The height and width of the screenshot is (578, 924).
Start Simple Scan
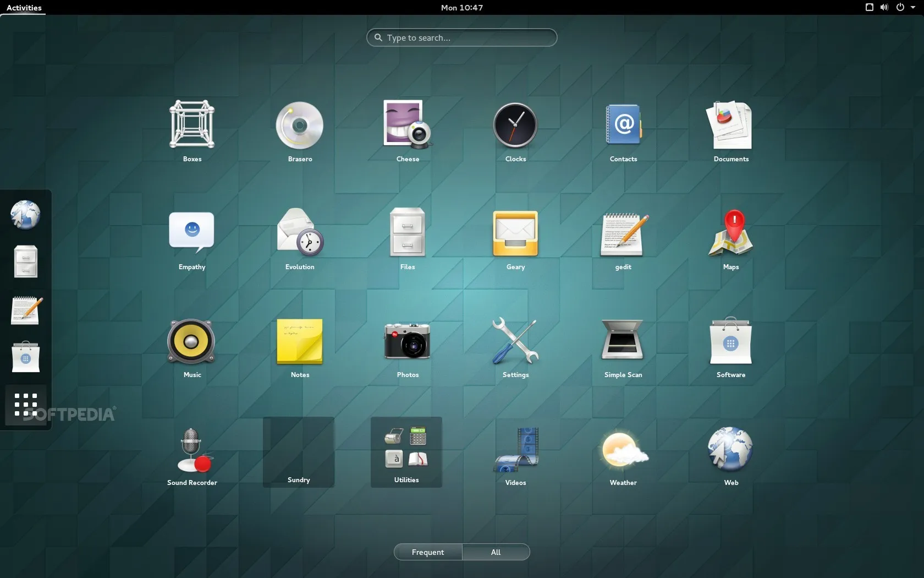(623, 341)
